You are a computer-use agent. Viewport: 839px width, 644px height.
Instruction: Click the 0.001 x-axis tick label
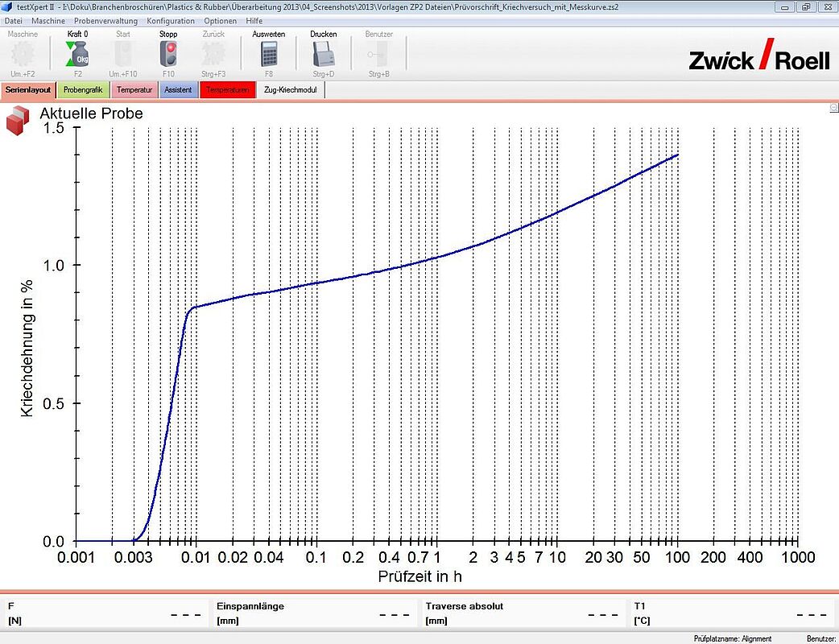(76, 557)
